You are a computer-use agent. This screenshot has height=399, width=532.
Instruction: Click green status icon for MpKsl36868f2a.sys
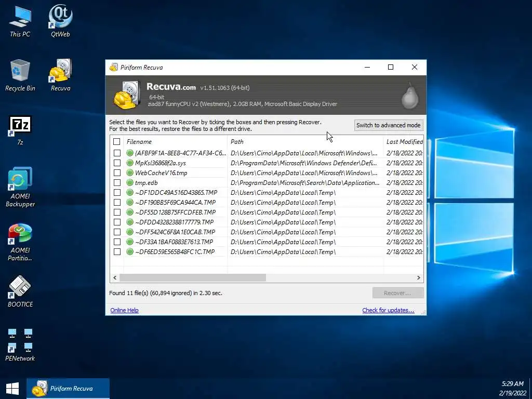129,163
